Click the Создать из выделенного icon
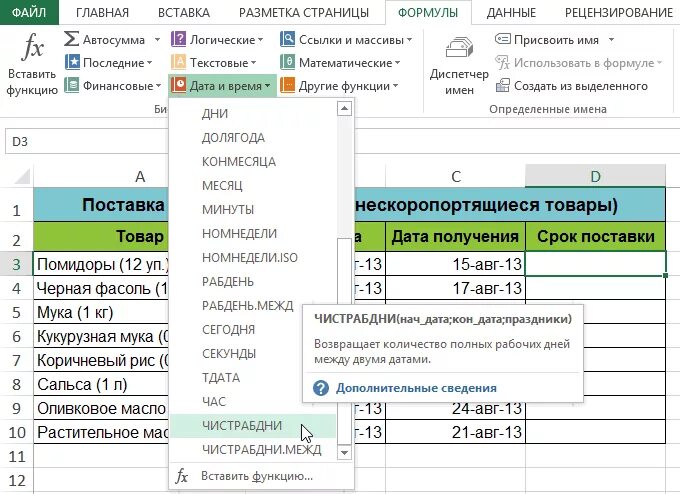680x494 pixels. click(503, 85)
